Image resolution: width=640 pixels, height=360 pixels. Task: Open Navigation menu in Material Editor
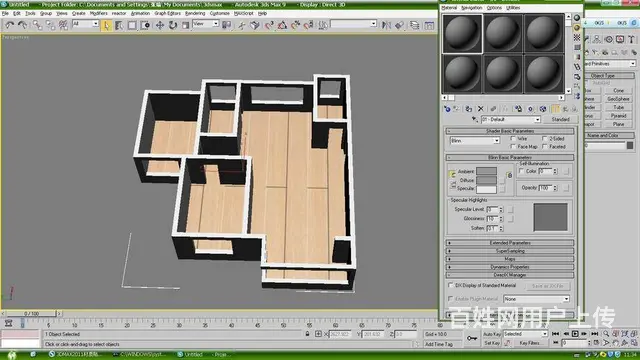(x=471, y=8)
